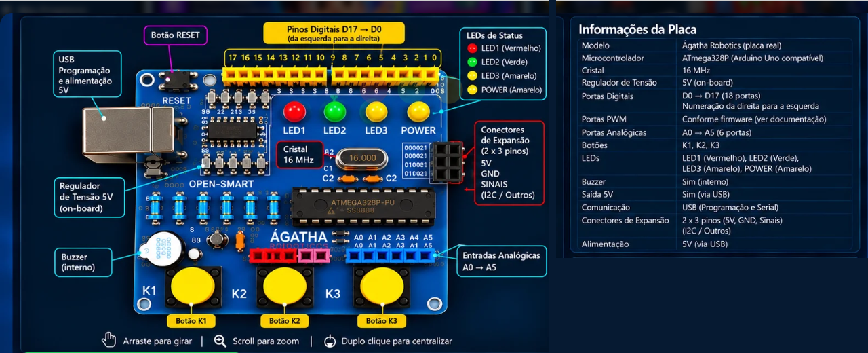Viewport: 868px width, 353px height.
Task: Click the Botão K3 label tag
Action: click(381, 321)
